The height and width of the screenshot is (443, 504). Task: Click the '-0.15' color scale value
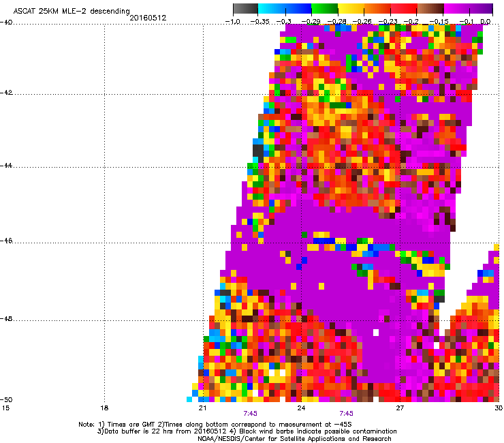click(439, 22)
